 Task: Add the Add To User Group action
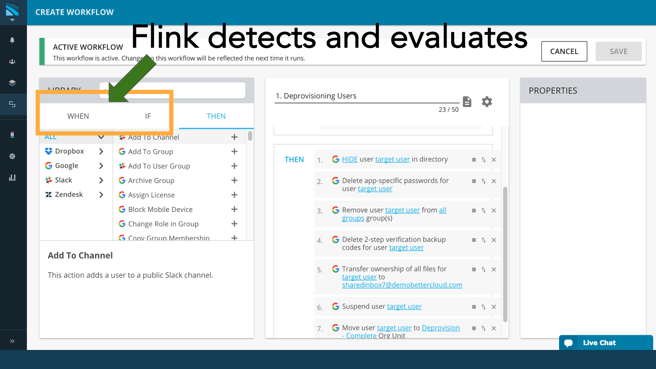tap(234, 166)
